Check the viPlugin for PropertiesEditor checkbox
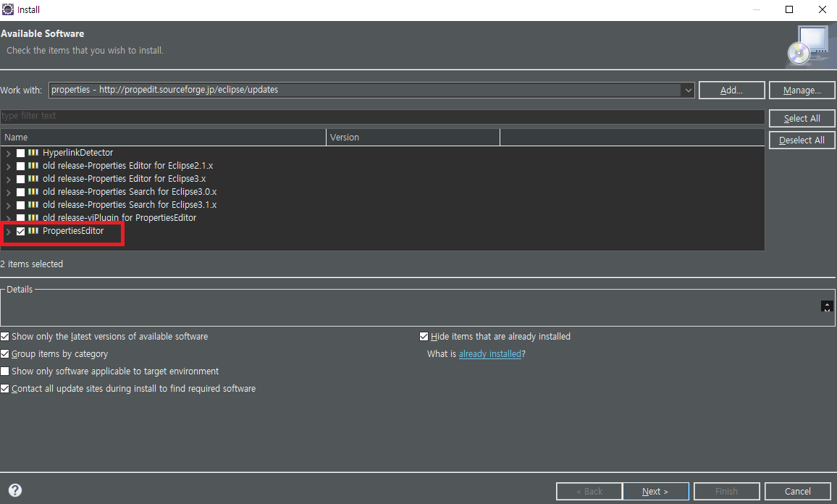This screenshot has height=504, width=837. click(x=20, y=218)
